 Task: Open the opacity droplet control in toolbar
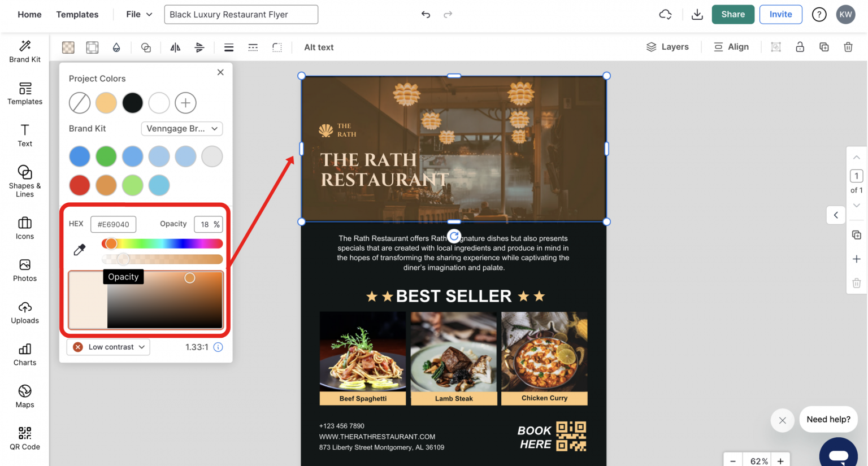click(116, 47)
